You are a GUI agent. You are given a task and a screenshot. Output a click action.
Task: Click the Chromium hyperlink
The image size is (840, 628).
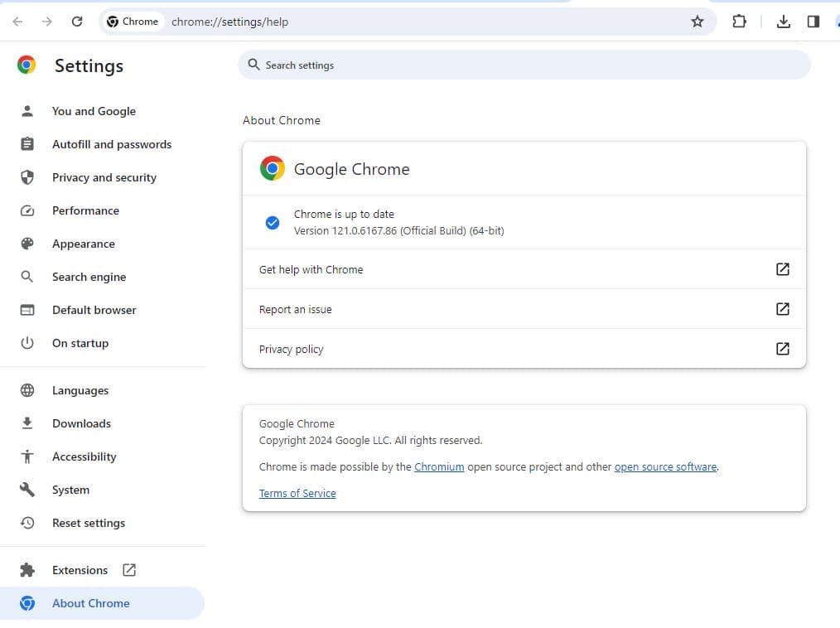pyautogui.click(x=439, y=466)
